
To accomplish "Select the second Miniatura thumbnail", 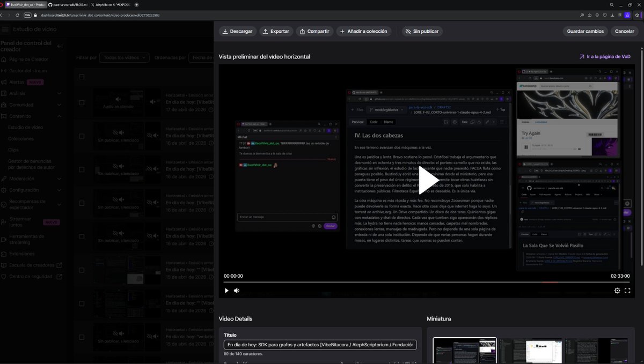I will coord(530,351).
